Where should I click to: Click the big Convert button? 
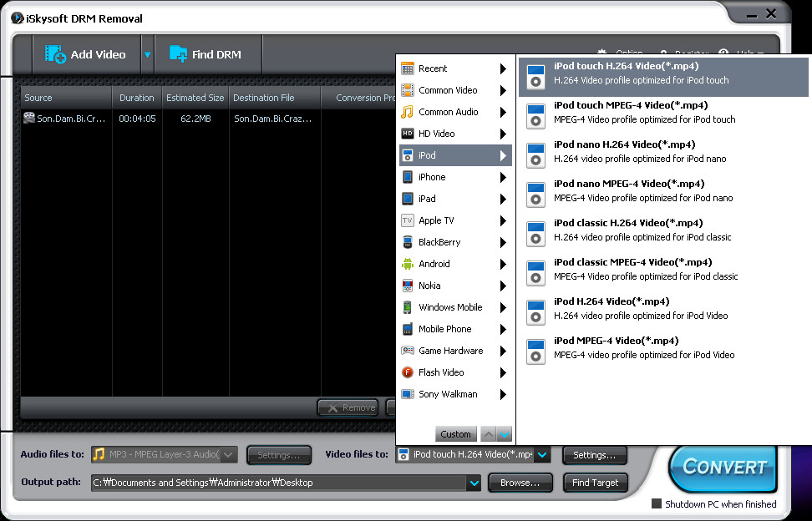pos(724,468)
